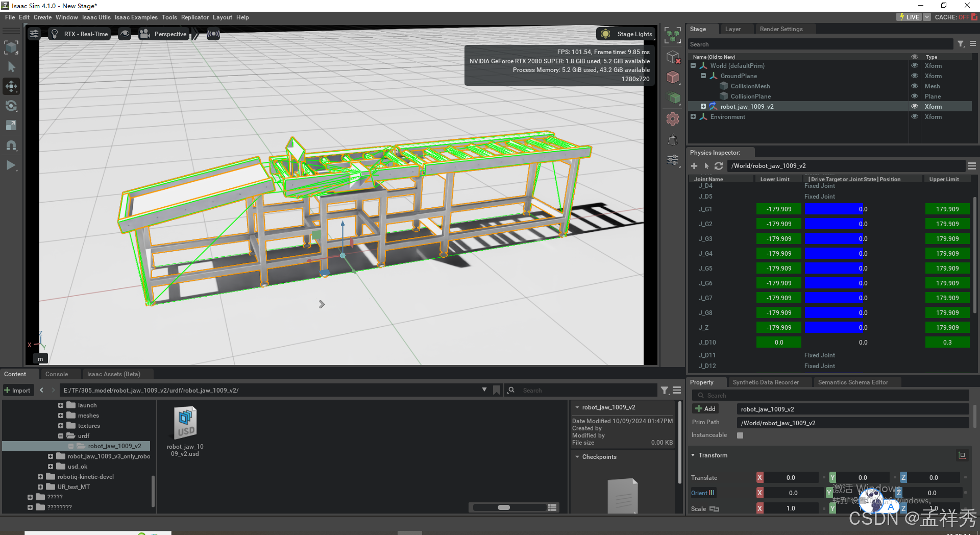Screen dimensions: 980x535
Task: Open the Replicator menu
Action: pos(194,17)
